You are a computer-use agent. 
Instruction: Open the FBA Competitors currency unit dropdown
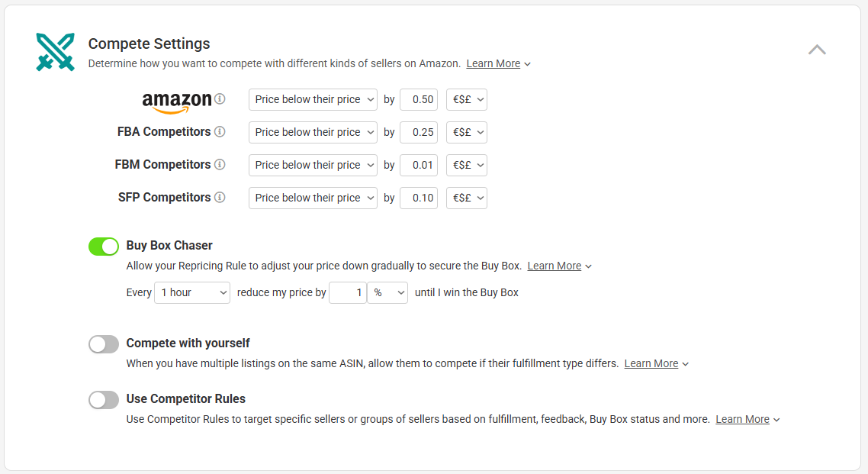pos(467,132)
